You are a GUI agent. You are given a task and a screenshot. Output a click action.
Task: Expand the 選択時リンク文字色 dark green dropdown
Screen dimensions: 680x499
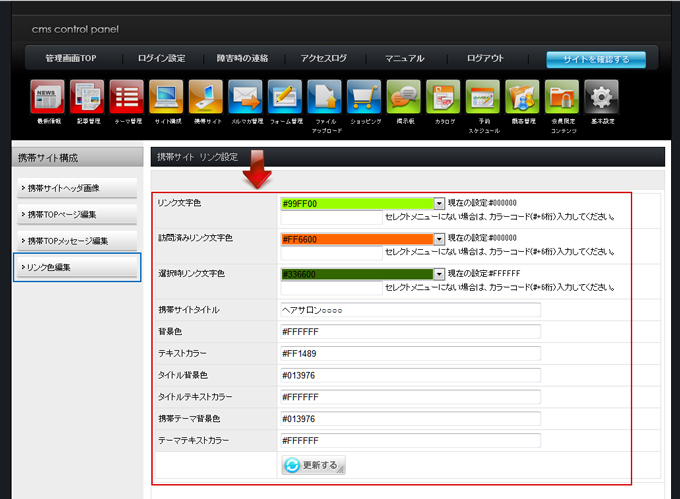pos(439,273)
